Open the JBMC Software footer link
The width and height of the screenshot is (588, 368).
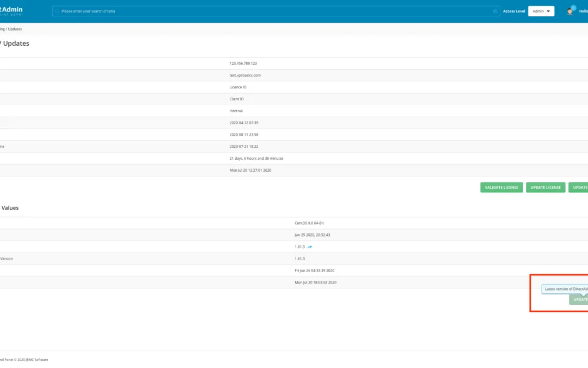coord(37,360)
